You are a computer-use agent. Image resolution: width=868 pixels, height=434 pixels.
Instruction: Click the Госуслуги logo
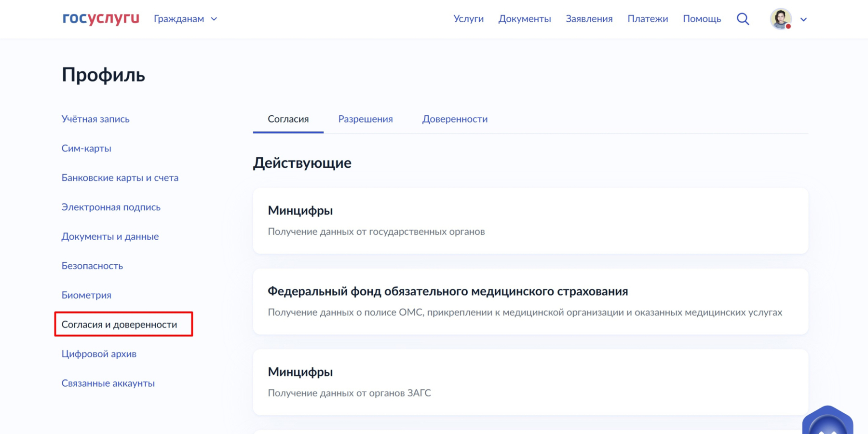(101, 19)
